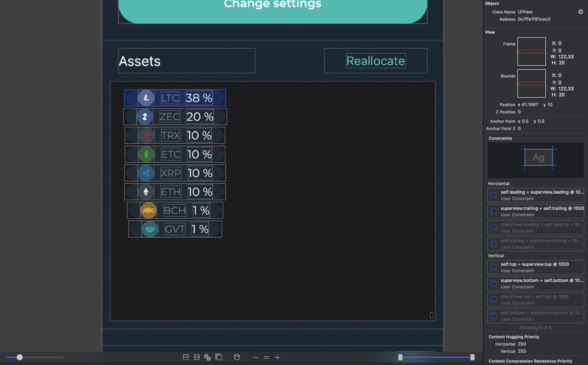The image size is (588, 365).
Task: Toggle the show clipped content icon
Action: [186, 357]
